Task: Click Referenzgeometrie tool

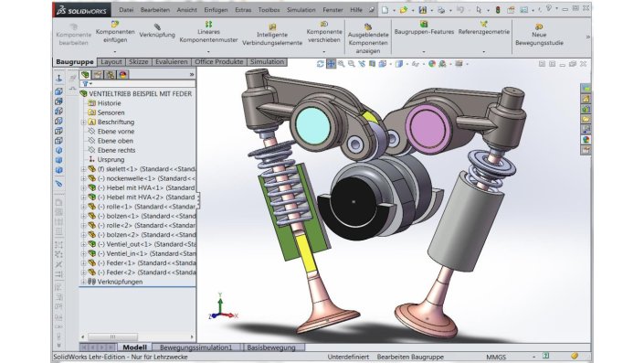Action: (x=484, y=28)
